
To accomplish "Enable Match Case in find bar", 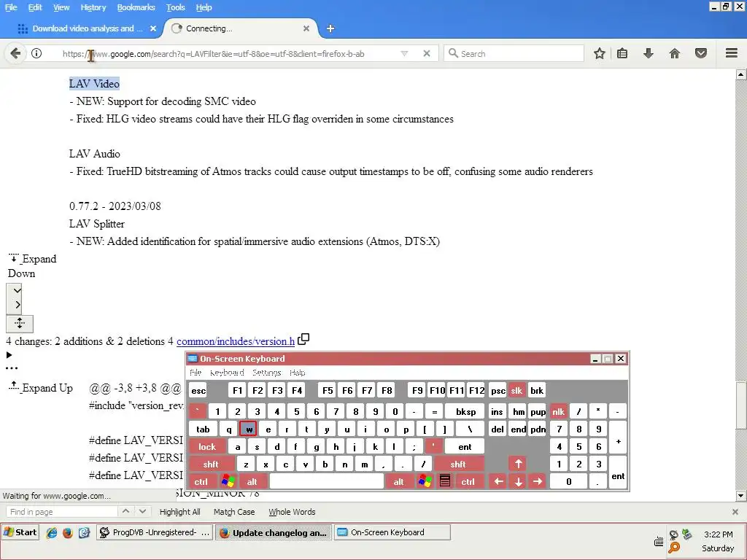I will point(234,512).
